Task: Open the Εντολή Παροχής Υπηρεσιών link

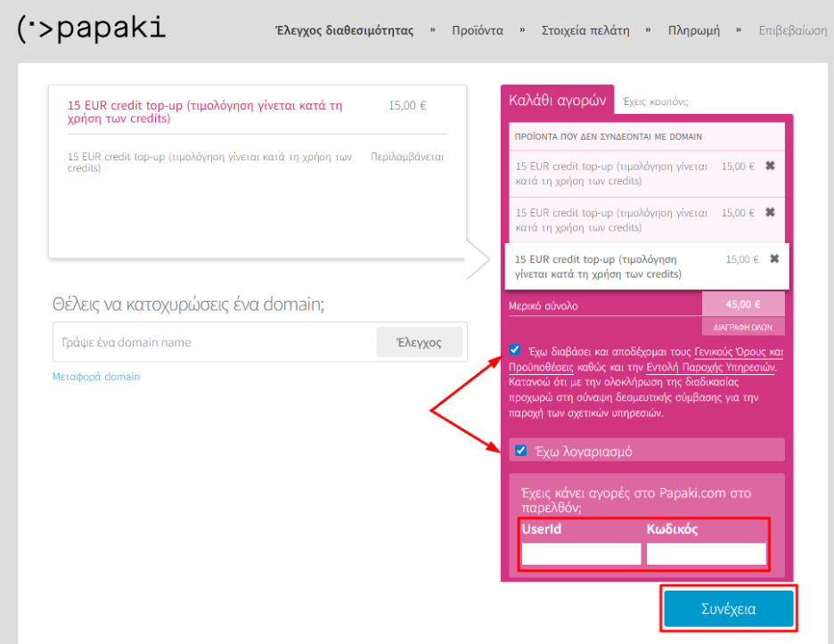Action: [711, 368]
